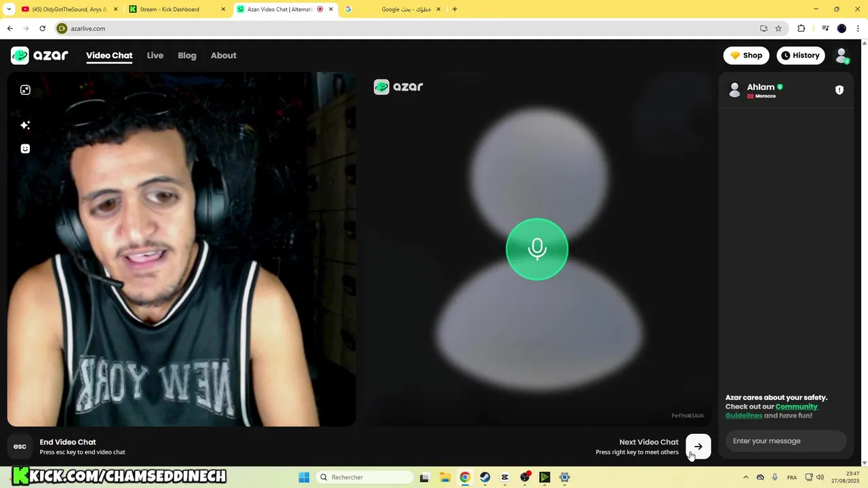Expand the hidden system tray icons chevron
This screenshot has width=868, height=488.
(x=746, y=477)
